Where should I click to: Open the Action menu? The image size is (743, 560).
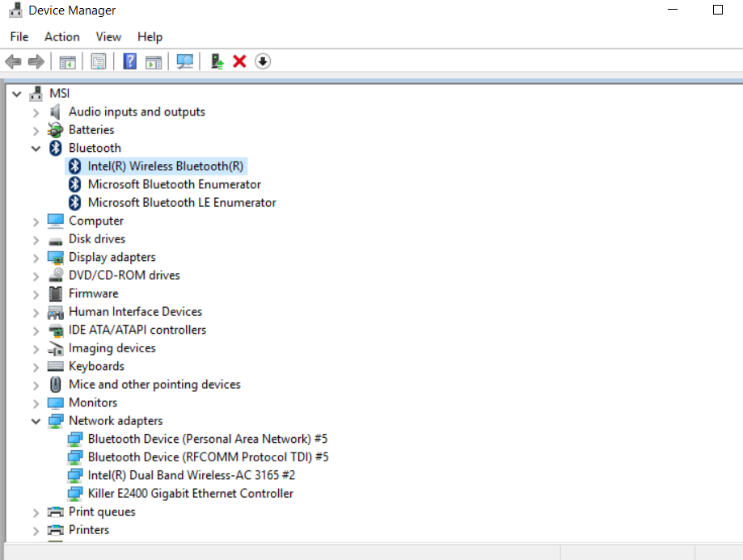(x=61, y=36)
